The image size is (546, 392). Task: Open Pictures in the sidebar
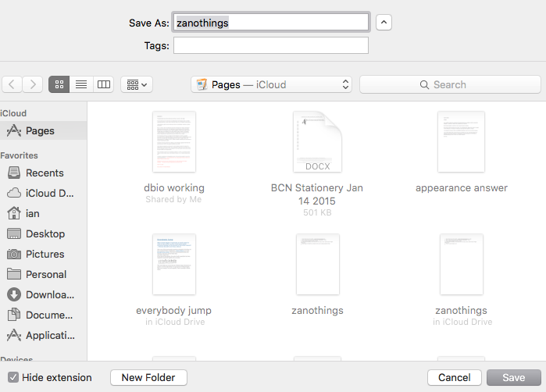pos(43,254)
